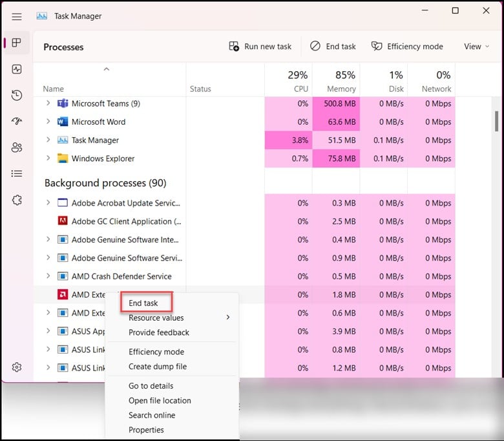Click Efficiency mode in the toolbar
Screen dimensions: 504x441
pyautogui.click(x=407, y=47)
